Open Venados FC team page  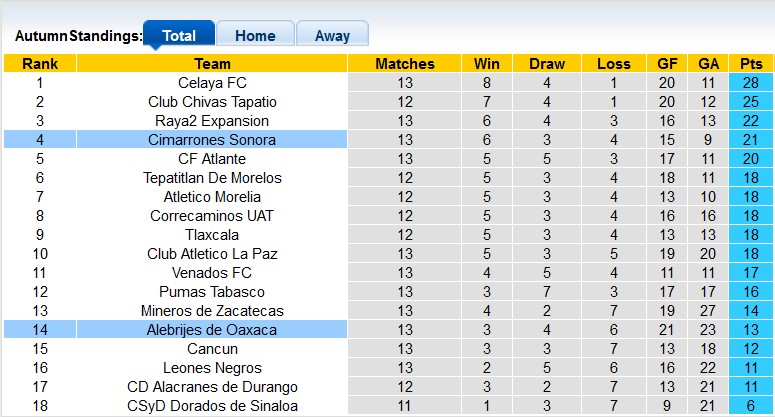[212, 273]
